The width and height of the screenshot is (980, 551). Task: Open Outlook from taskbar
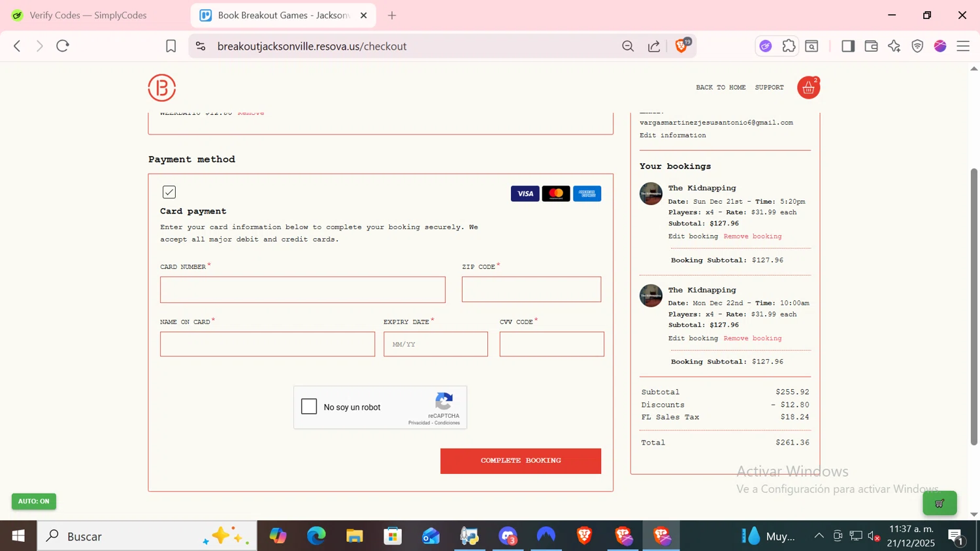tap(431, 536)
